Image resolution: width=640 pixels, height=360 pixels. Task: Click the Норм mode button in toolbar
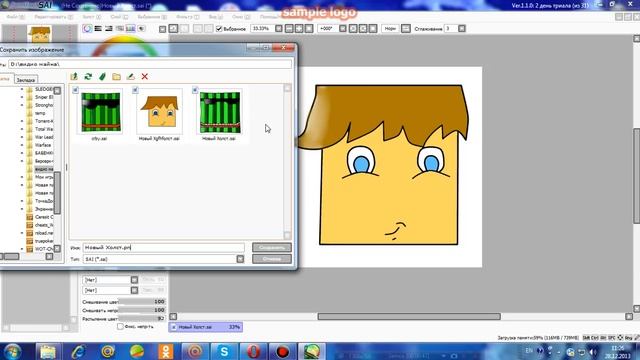[x=390, y=29]
